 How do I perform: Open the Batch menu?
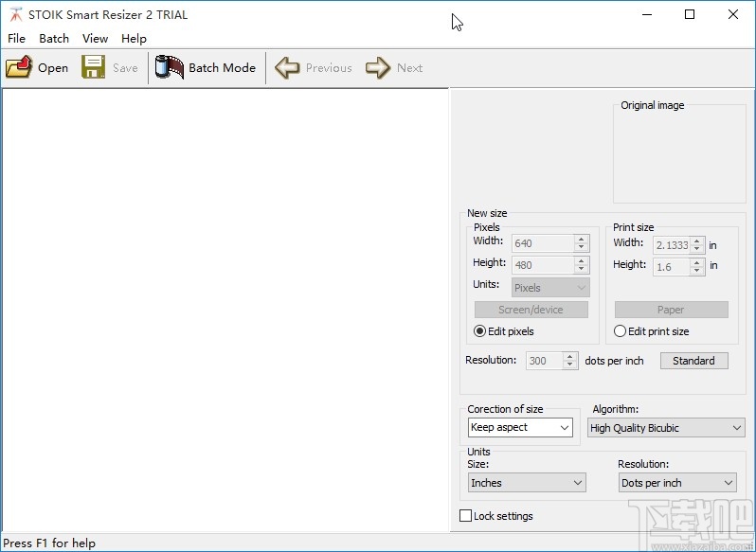click(x=54, y=39)
